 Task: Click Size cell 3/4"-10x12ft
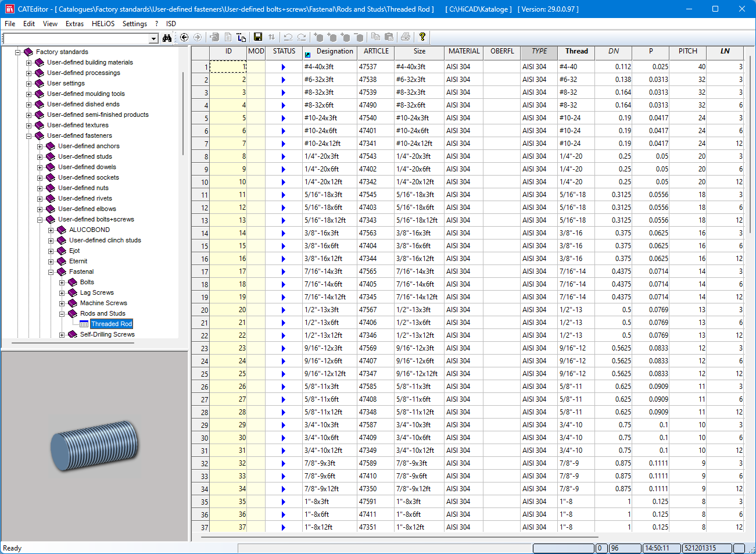[420, 451]
